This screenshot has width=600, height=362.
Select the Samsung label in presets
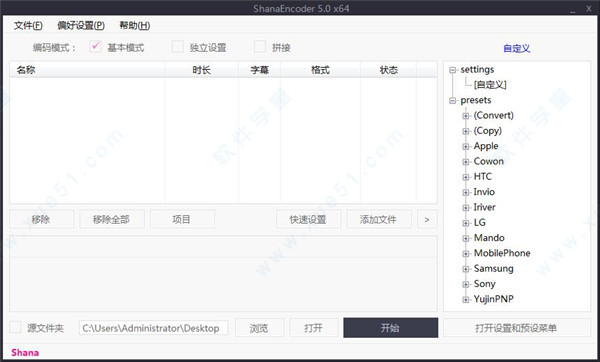tap(494, 269)
